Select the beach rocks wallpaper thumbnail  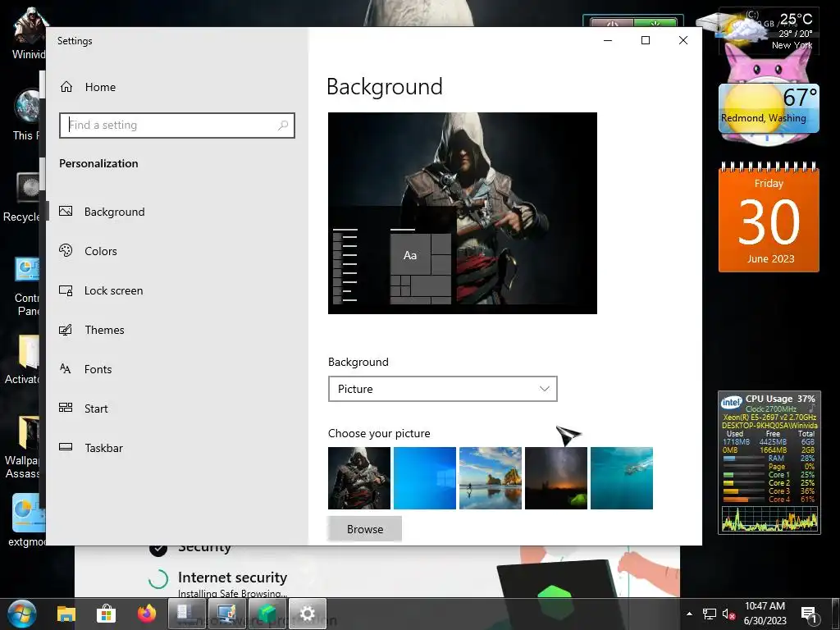(x=491, y=478)
